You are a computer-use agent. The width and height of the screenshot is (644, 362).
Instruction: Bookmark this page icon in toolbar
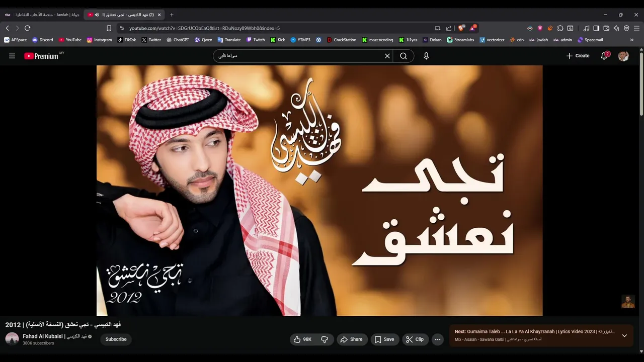(109, 28)
